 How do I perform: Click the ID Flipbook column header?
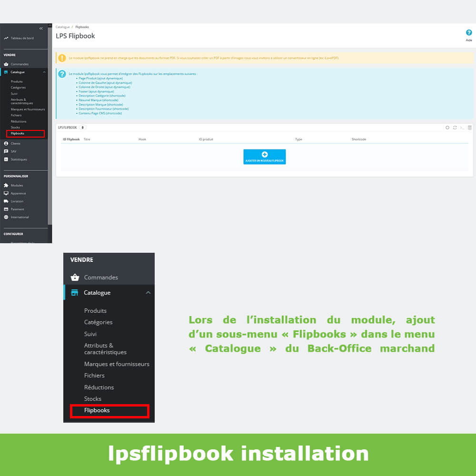pyautogui.click(x=71, y=139)
